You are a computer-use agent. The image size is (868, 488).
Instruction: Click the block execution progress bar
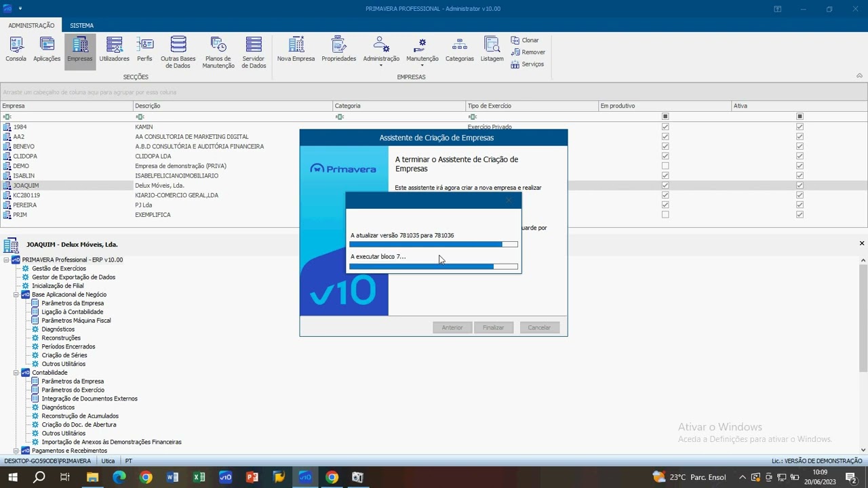[434, 266]
